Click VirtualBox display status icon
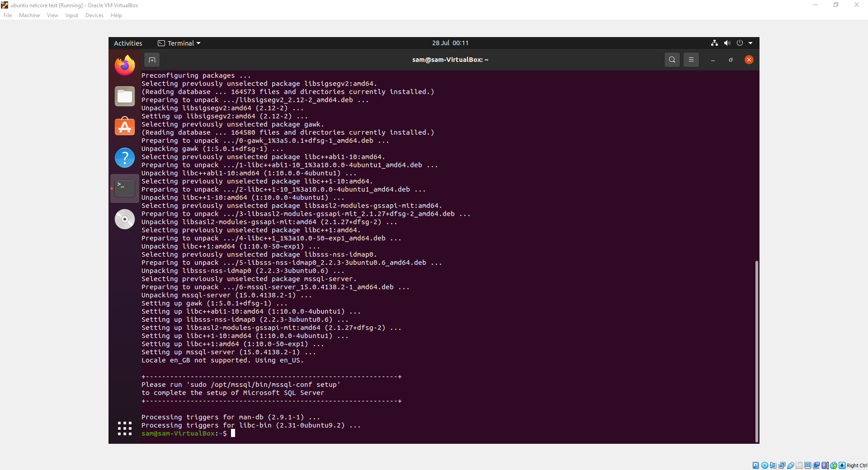868x470 pixels. point(807,465)
